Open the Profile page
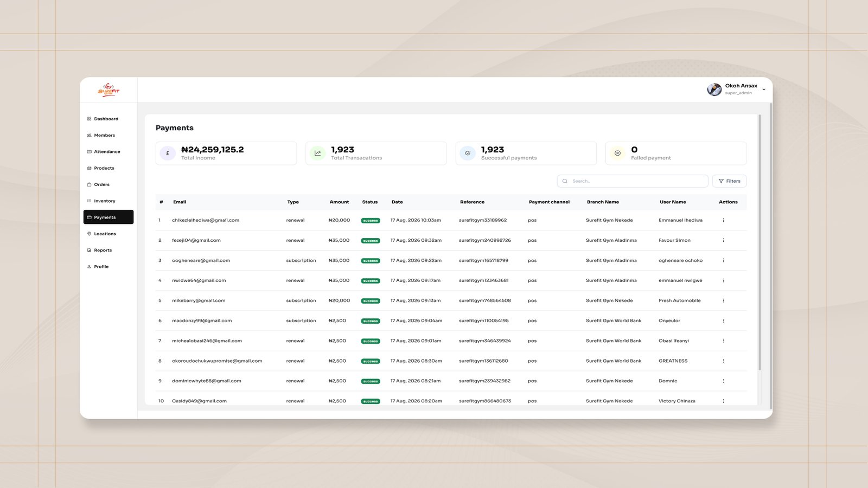The width and height of the screenshot is (868, 488). pyautogui.click(x=108, y=267)
